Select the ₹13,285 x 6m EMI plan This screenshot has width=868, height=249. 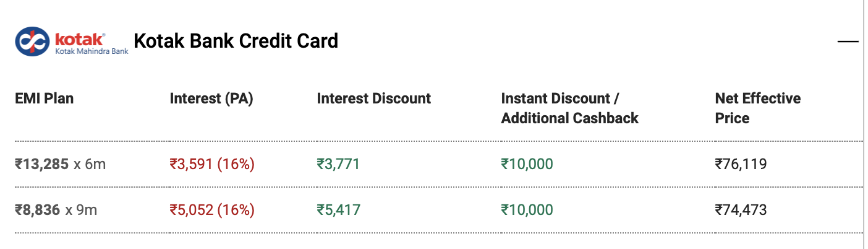click(61, 164)
